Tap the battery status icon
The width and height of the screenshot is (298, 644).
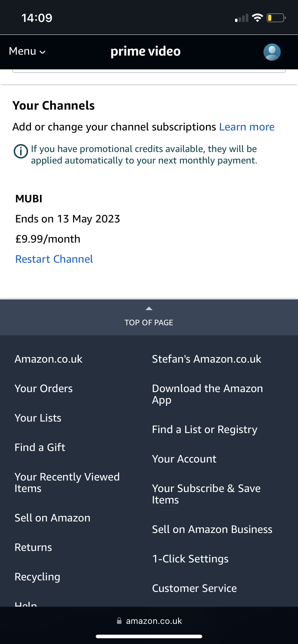pyautogui.click(x=276, y=18)
